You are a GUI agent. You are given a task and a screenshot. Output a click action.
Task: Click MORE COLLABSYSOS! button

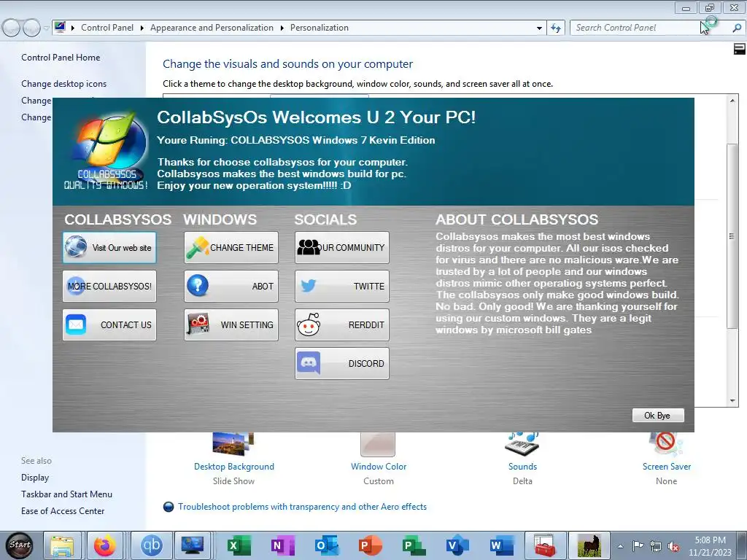[x=109, y=286]
